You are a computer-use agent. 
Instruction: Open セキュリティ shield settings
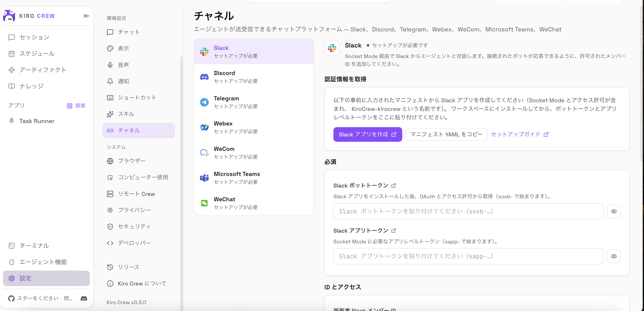click(139, 226)
